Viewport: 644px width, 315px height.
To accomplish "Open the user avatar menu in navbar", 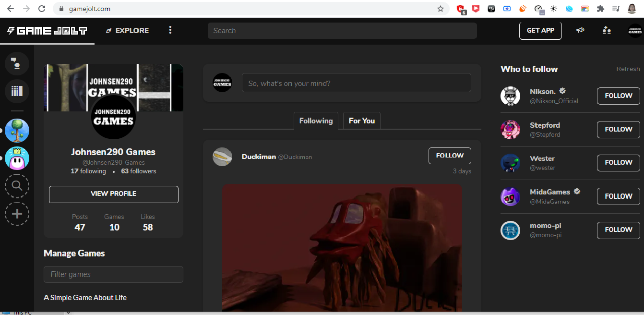I will (x=635, y=31).
